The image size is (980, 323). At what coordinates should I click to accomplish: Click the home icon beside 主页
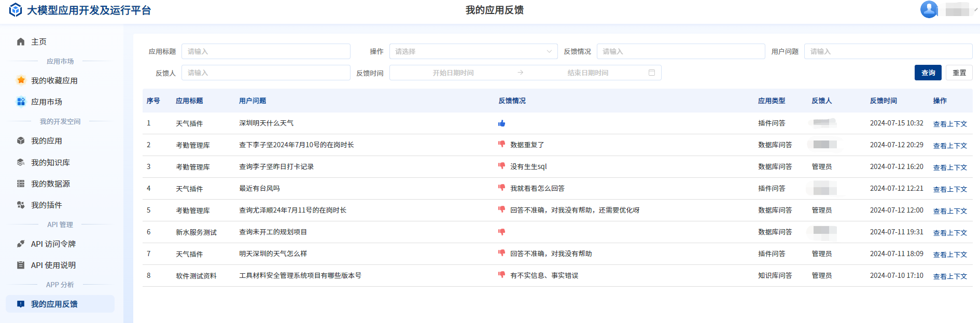pyautogui.click(x=21, y=41)
